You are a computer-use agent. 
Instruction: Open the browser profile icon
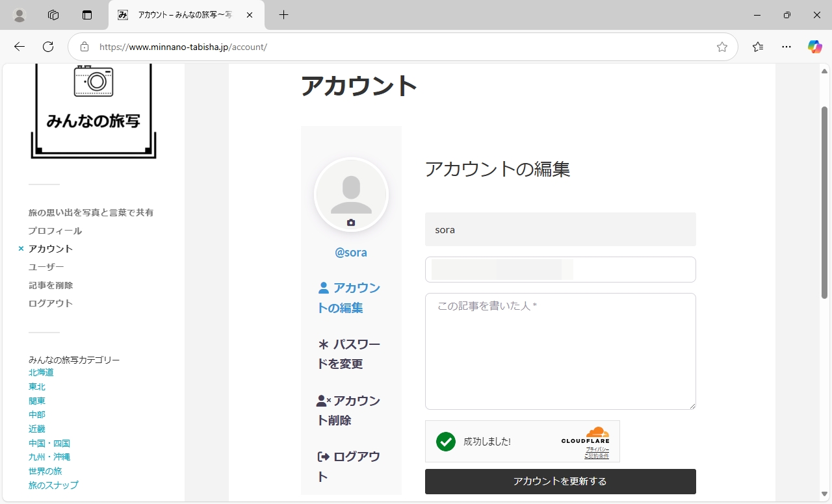19,15
